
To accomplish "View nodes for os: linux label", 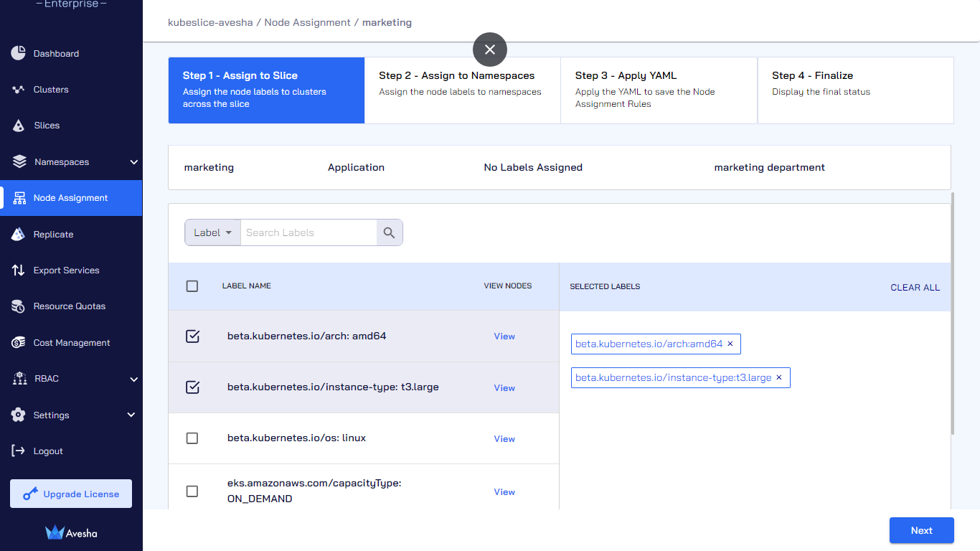I will [x=504, y=438].
